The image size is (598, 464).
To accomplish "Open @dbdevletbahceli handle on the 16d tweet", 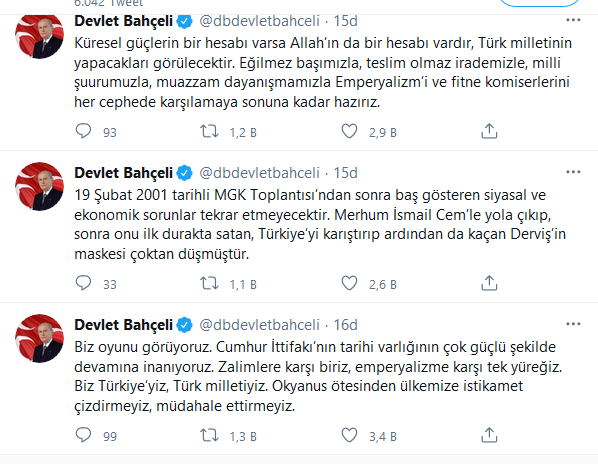I will [x=259, y=325].
